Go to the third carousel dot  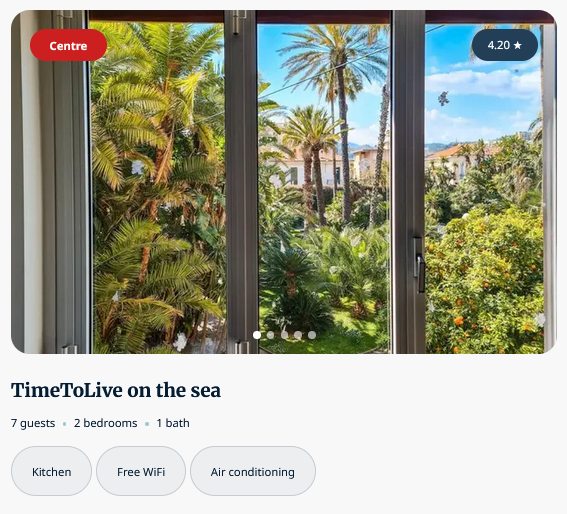point(284,335)
